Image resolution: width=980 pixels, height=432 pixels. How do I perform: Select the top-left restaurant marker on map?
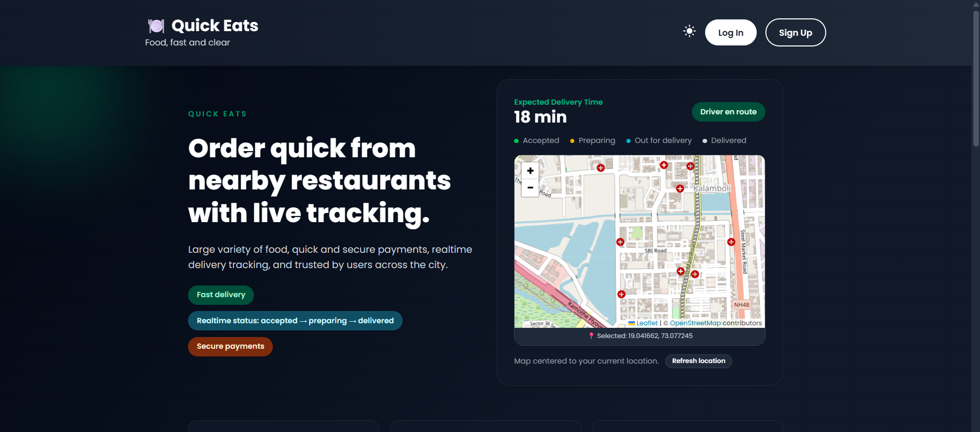(x=601, y=168)
